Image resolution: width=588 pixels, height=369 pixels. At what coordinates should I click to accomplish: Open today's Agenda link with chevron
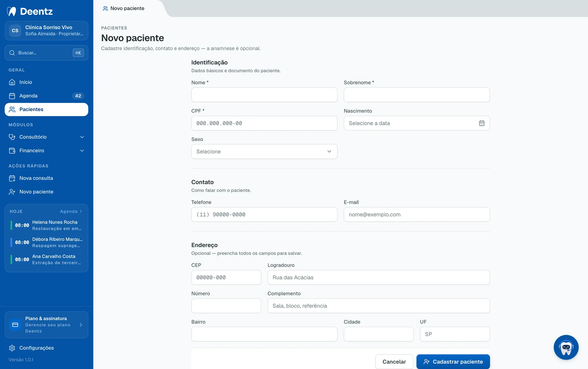(x=71, y=211)
